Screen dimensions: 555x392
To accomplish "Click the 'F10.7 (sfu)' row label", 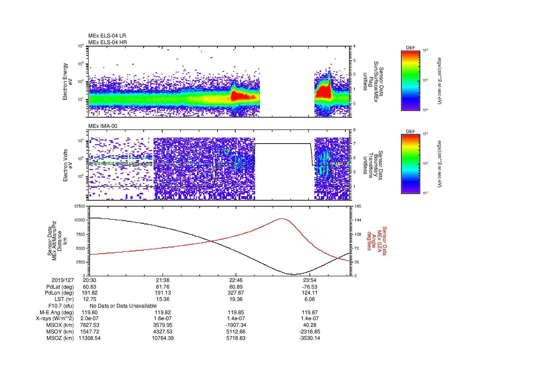I will click(x=61, y=306).
